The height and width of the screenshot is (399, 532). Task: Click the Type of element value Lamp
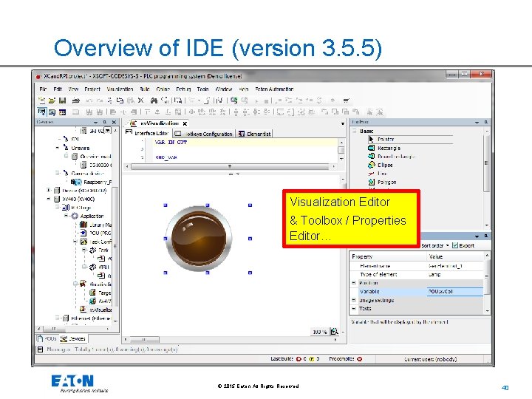pos(434,274)
